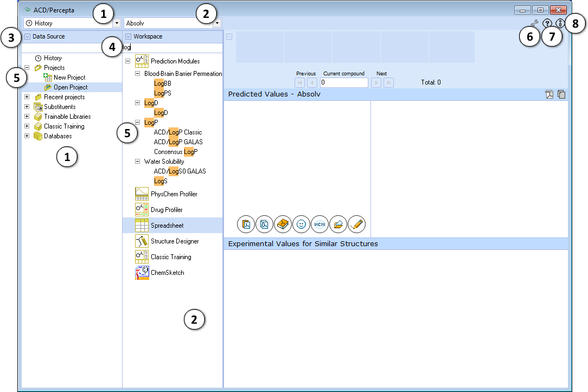
Task: Expand the Trainable Libraries node
Action: pyautogui.click(x=27, y=117)
